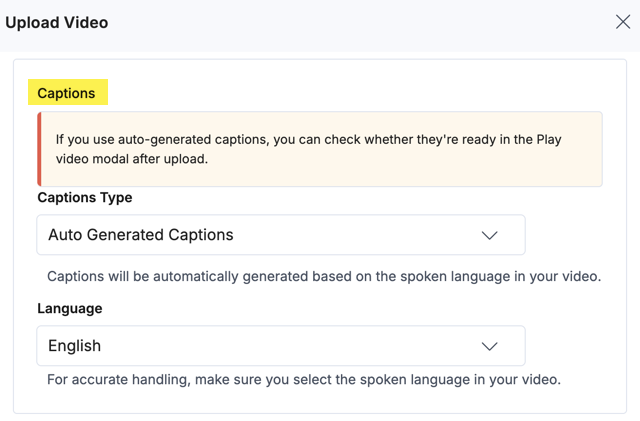Close the Upload Video dialog
Image resolution: width=640 pixels, height=421 pixels.
click(x=623, y=22)
